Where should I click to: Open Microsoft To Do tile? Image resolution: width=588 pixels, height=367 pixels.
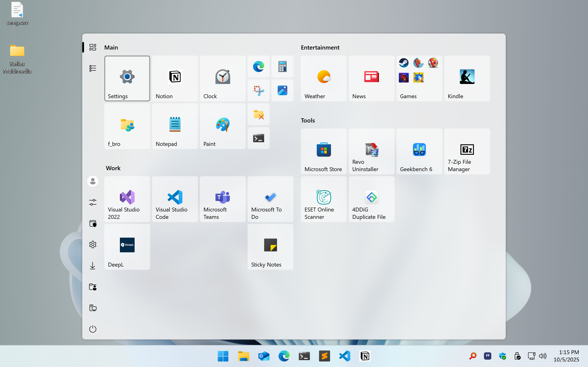pos(270,199)
